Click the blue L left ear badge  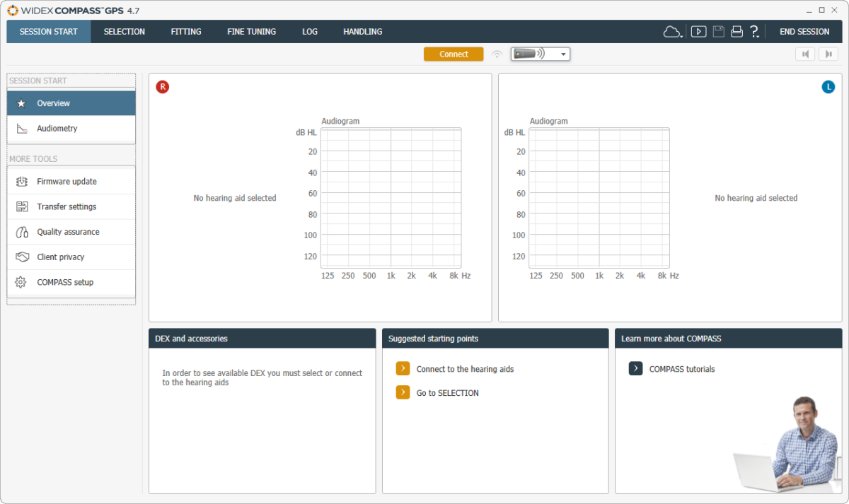pyautogui.click(x=828, y=87)
